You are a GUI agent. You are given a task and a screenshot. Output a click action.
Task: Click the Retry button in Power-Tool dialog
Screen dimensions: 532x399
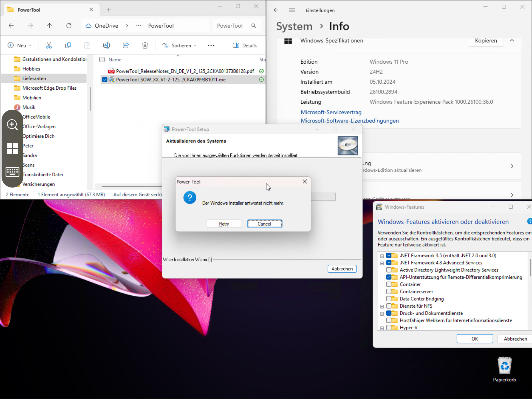224,224
